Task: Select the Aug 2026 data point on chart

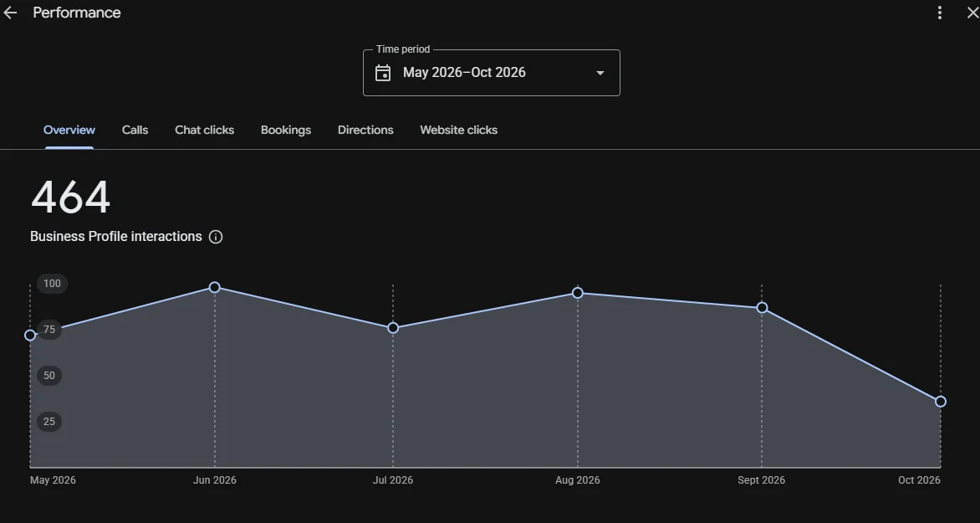Action: (x=578, y=293)
